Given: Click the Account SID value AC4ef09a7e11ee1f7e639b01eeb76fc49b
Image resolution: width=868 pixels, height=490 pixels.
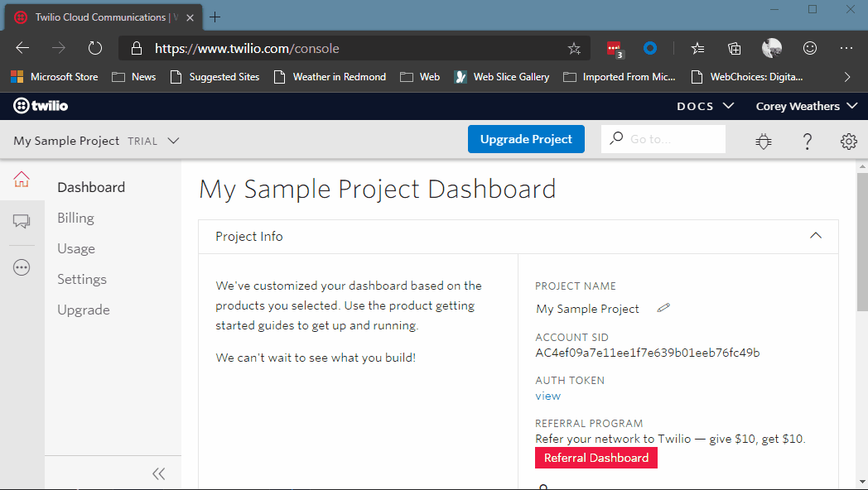Looking at the screenshot, I should coord(647,353).
